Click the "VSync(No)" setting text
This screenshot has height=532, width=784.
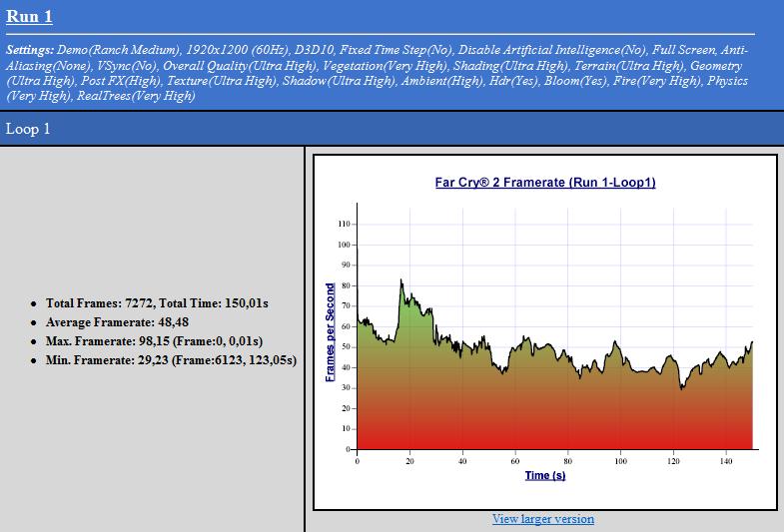click(127, 66)
